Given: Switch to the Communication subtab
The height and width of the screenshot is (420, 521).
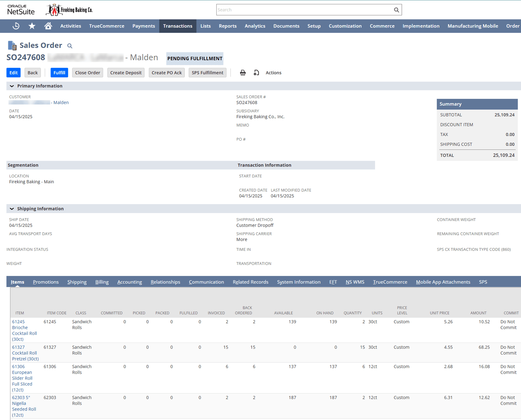Looking at the screenshot, I should (x=206, y=282).
